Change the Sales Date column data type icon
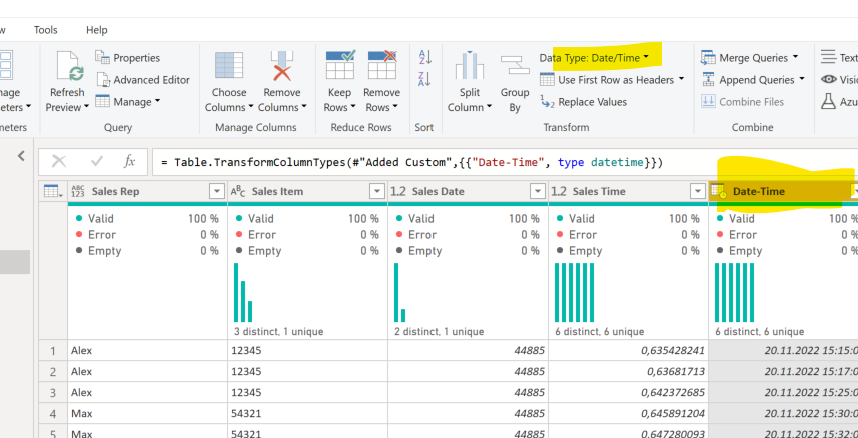Viewport: 858px width, 438px height. 398,191
